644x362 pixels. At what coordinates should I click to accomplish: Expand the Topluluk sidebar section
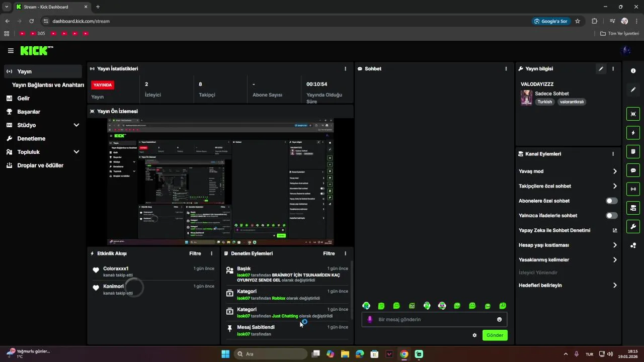(76, 152)
